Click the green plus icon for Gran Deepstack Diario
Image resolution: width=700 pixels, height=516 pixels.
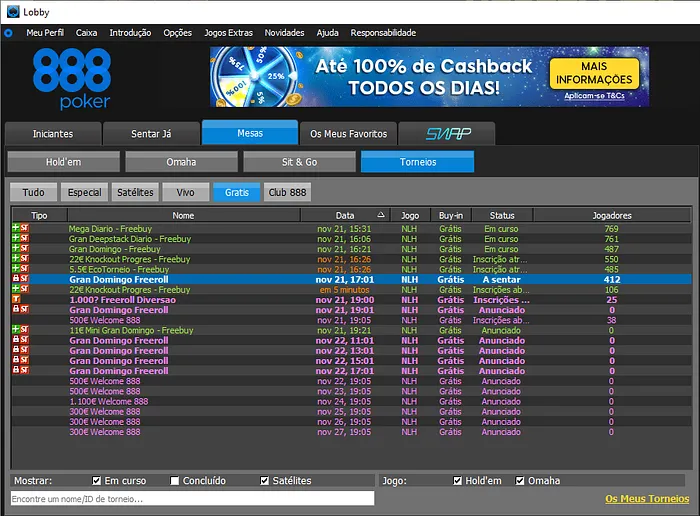point(16,238)
